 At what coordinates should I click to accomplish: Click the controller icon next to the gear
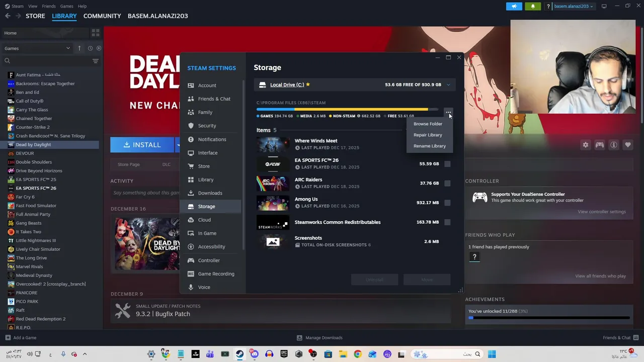(x=600, y=145)
